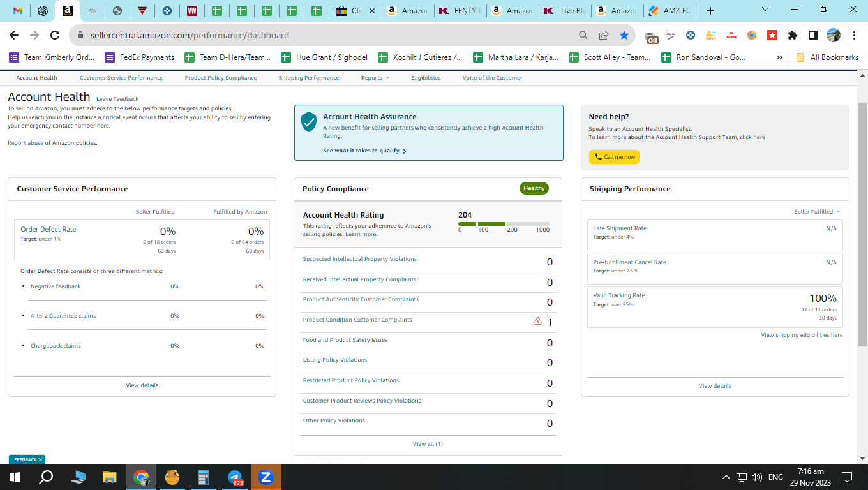Viewport: 868px width, 490px height.
Task: Open Suspected Intellectual Property Violations
Action: pyautogui.click(x=359, y=259)
